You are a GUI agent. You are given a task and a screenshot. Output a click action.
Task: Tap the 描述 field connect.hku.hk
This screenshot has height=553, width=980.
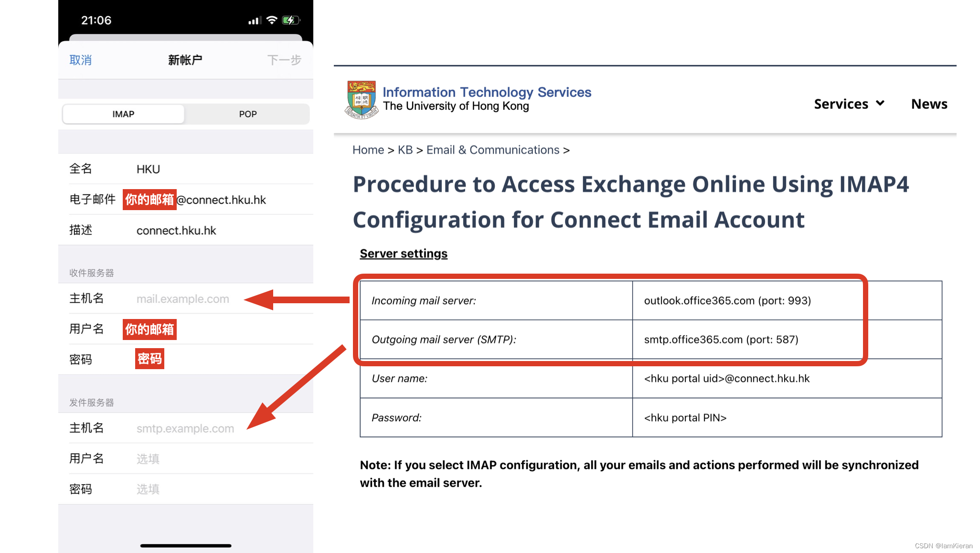[176, 230]
